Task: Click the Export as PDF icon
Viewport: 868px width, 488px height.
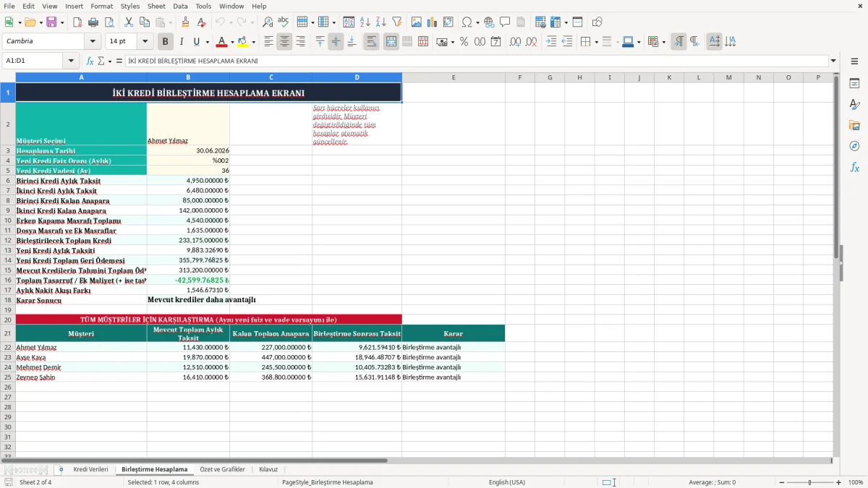Action: click(77, 22)
